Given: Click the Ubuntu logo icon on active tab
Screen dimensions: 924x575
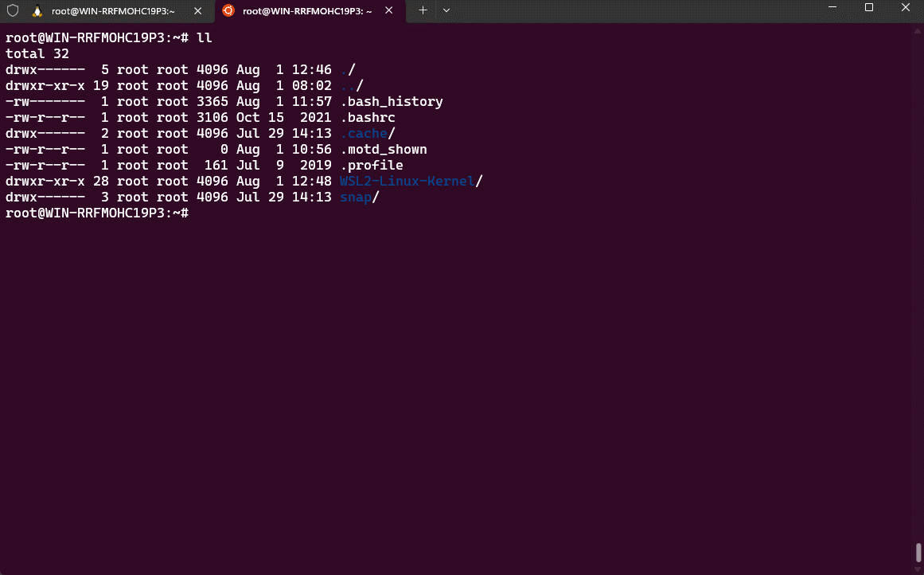Looking at the screenshot, I should (x=228, y=10).
